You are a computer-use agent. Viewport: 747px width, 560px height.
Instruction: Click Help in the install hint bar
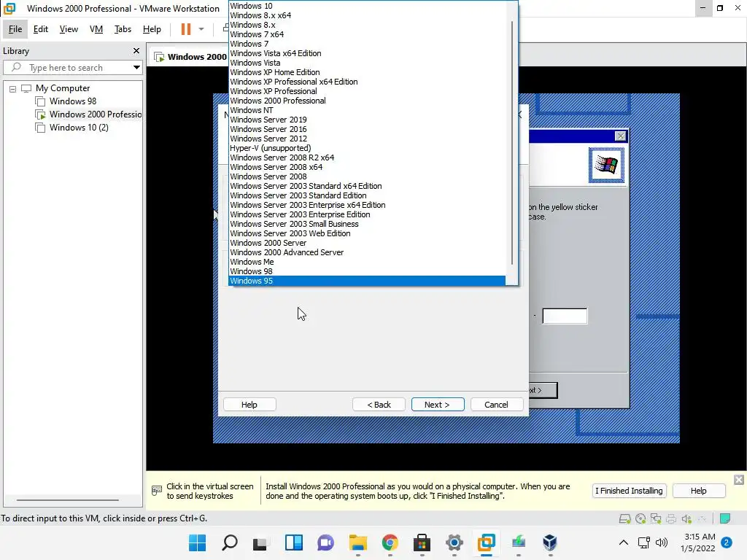698,491
